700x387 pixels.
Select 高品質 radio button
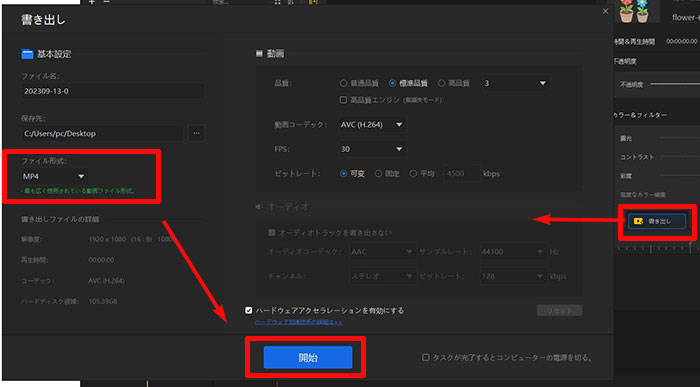442,83
